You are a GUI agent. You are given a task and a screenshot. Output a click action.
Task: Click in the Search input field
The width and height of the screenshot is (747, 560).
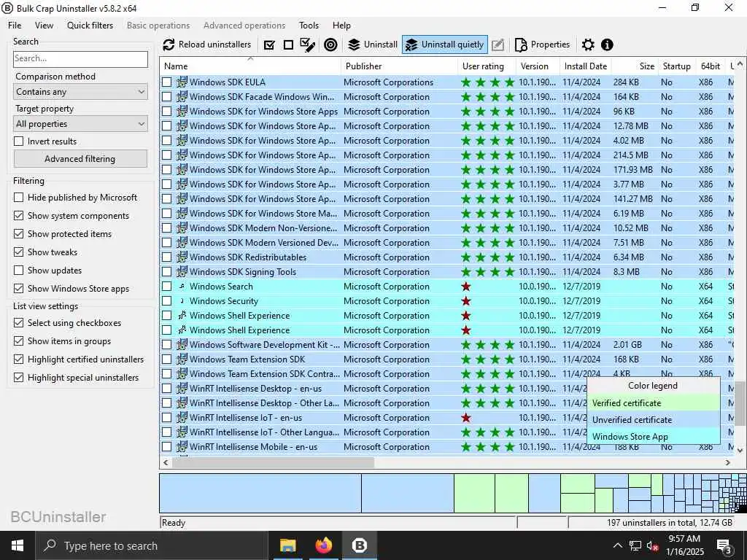pyautogui.click(x=80, y=58)
